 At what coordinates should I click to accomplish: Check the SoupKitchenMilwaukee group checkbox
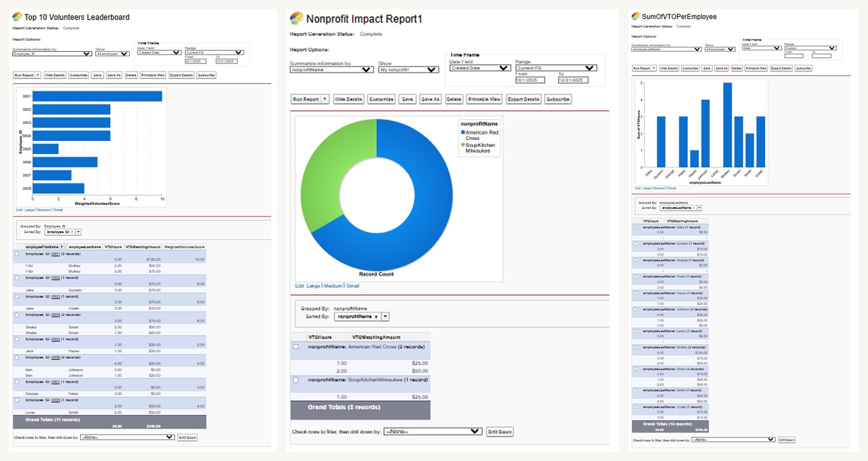click(x=296, y=380)
